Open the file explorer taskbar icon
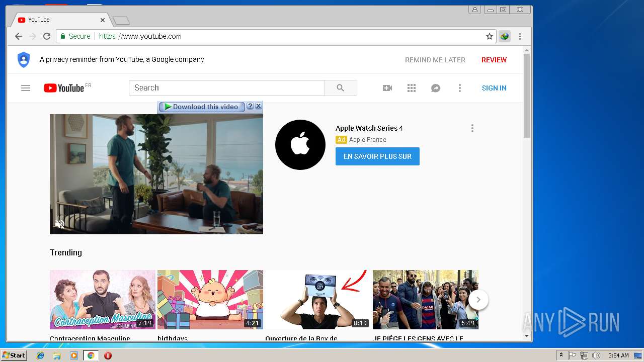 click(57, 355)
